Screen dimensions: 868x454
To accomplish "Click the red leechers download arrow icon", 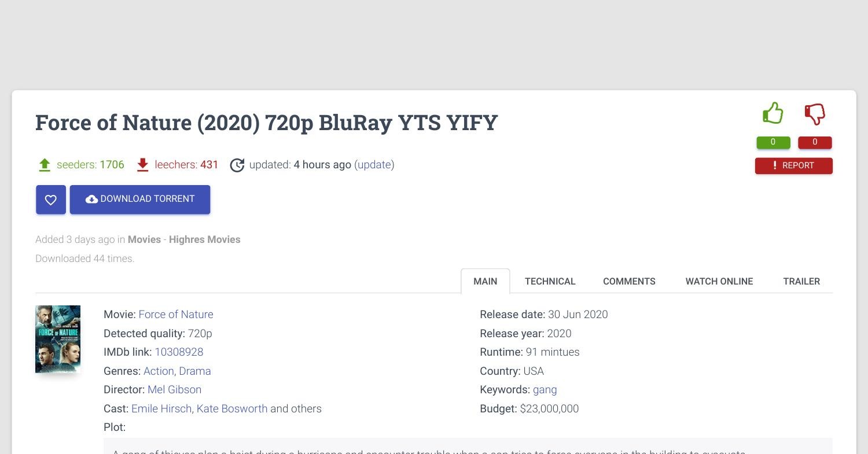I will [142, 165].
